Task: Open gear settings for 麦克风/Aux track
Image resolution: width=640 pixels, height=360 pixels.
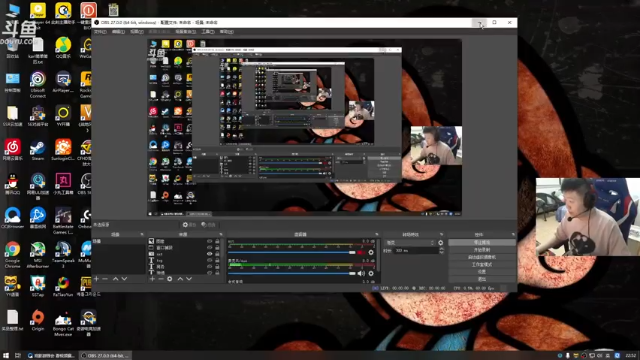Action: click(x=371, y=273)
